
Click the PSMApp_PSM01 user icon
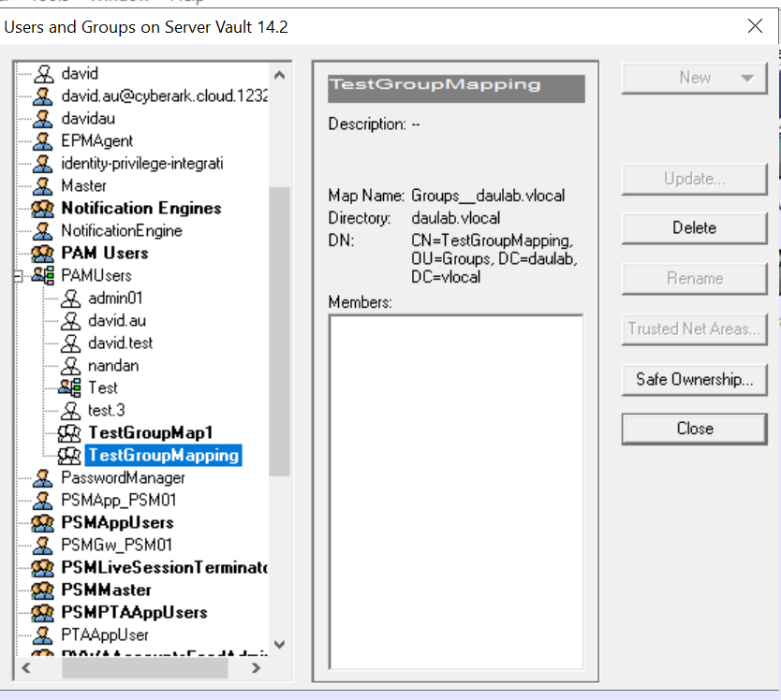[x=43, y=501]
